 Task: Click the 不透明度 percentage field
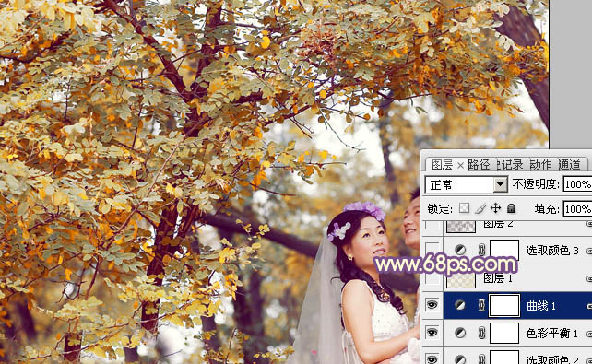click(577, 184)
